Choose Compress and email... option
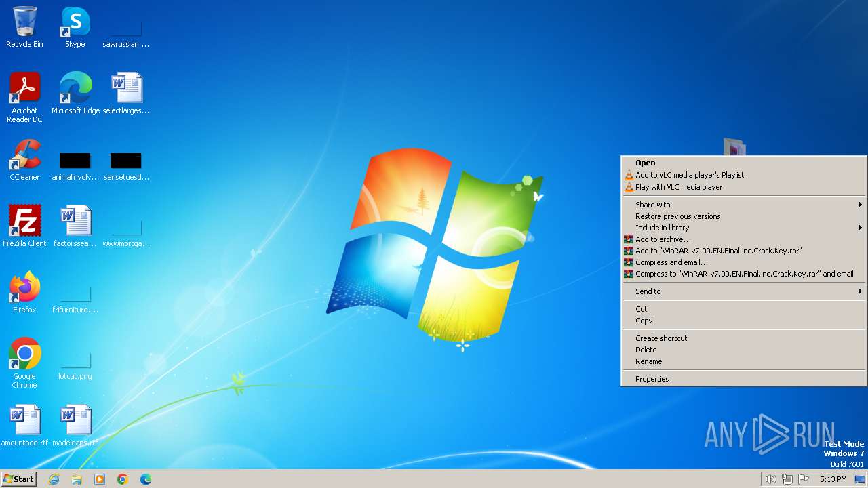Screen dimensions: 868x488 pyautogui.click(x=744, y=262)
